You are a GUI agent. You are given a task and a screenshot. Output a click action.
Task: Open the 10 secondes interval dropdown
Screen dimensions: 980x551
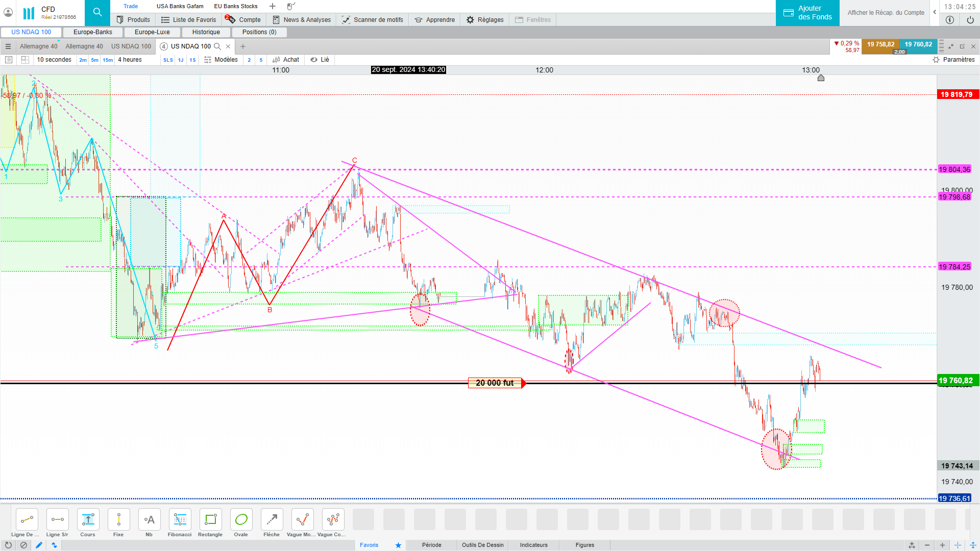(54, 60)
